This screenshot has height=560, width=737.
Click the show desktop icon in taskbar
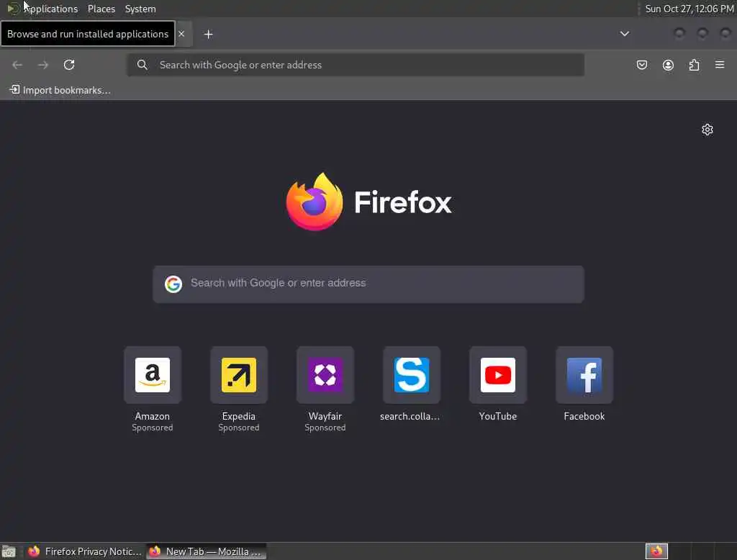[9, 551]
